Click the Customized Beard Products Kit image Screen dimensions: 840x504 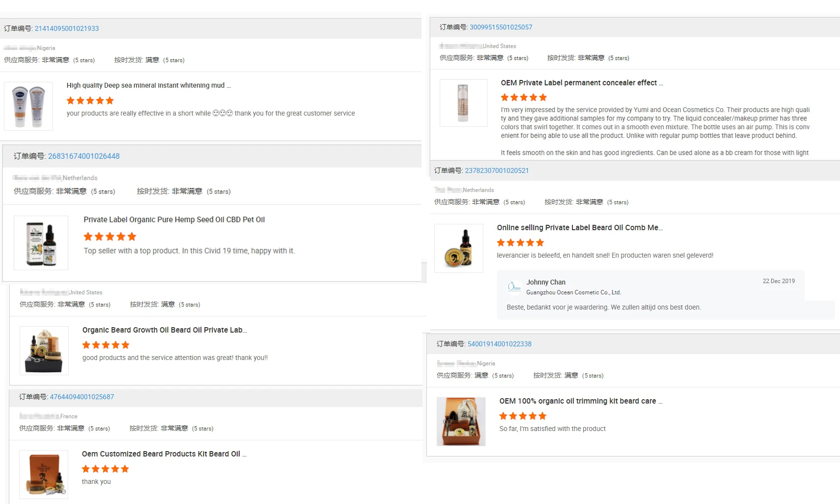coord(44,475)
